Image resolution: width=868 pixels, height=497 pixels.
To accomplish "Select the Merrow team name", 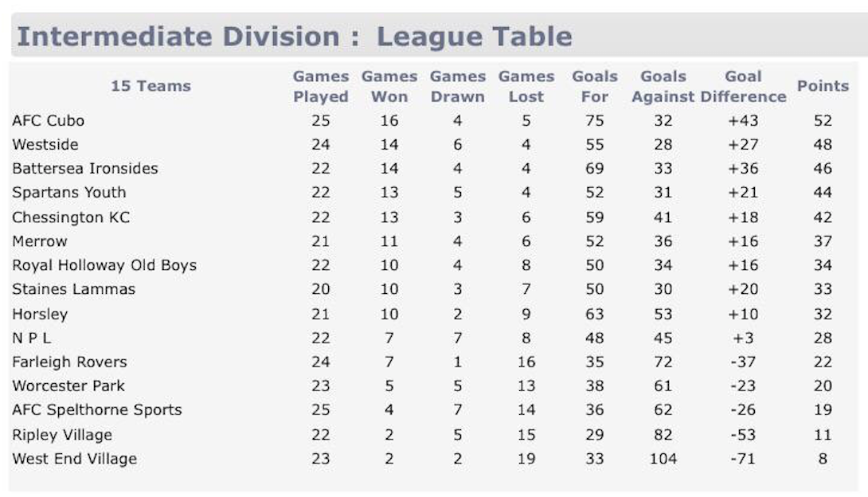I will [x=40, y=241].
